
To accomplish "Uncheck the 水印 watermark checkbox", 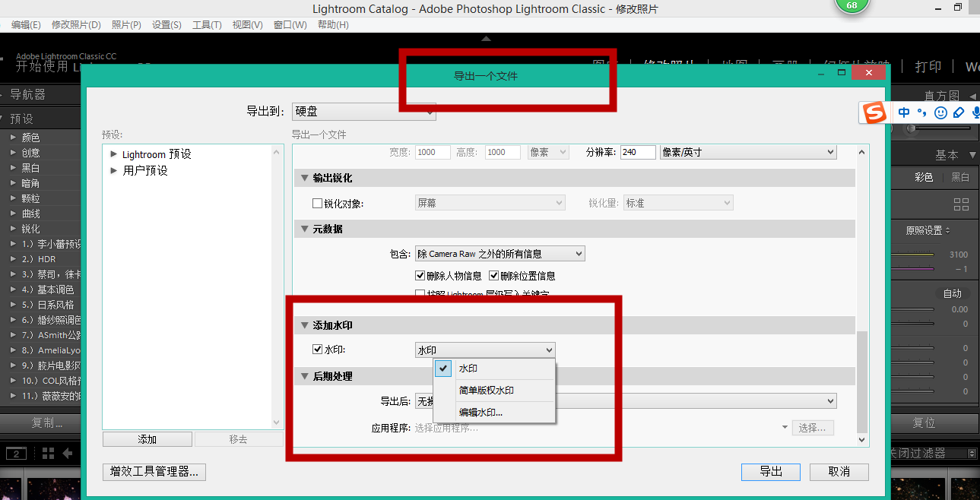I will (318, 350).
